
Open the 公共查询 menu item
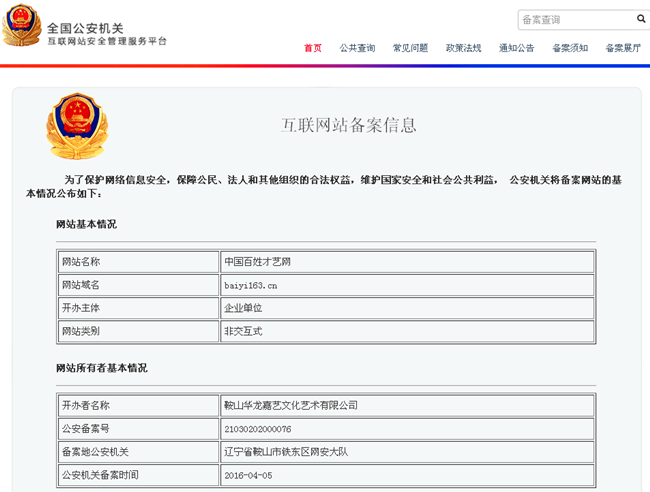coord(357,48)
